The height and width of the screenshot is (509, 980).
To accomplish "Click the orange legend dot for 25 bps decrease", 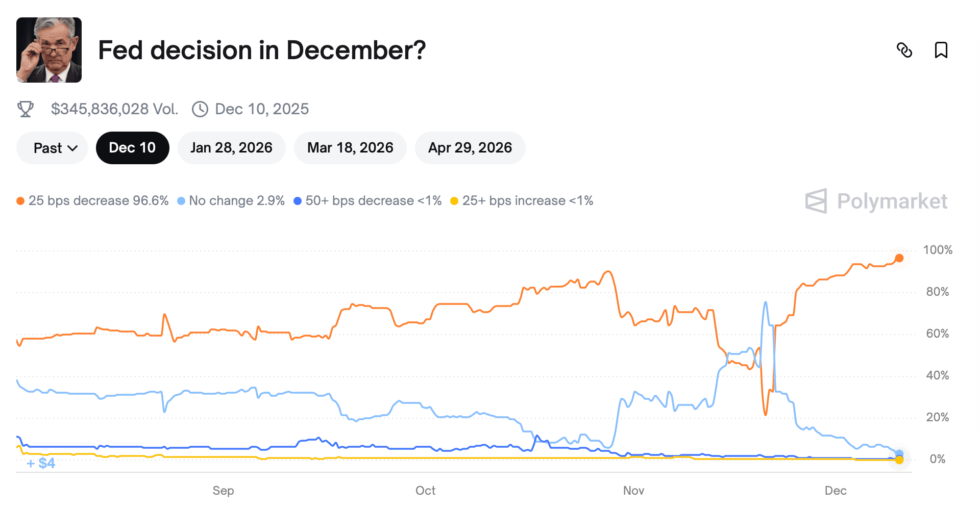I will click(20, 200).
